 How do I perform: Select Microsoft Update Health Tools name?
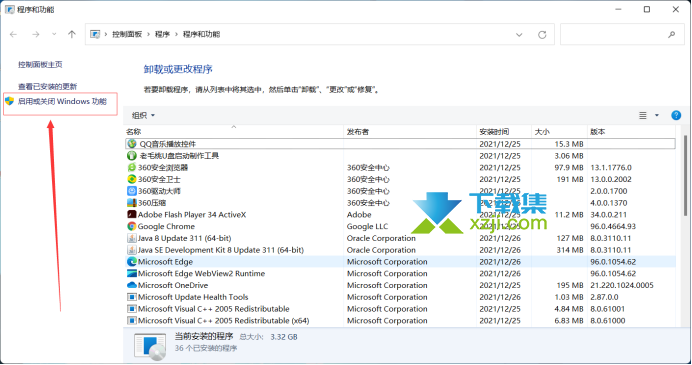pyautogui.click(x=193, y=297)
